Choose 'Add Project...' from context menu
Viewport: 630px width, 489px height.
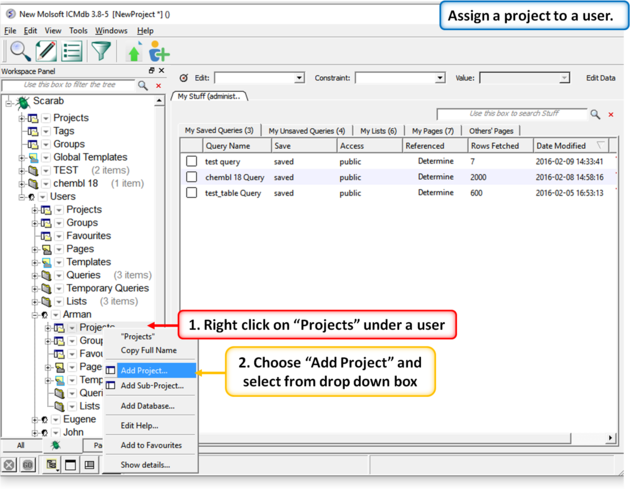point(144,371)
